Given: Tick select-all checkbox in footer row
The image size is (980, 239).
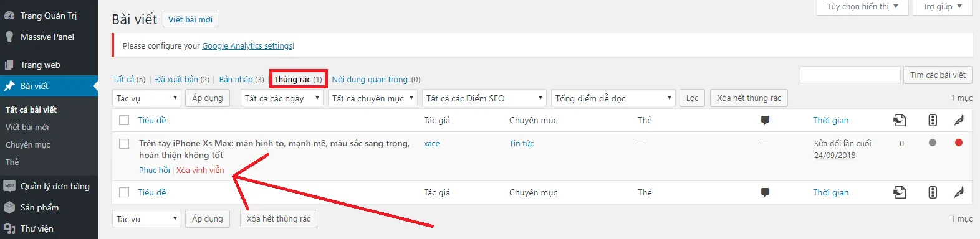Looking at the screenshot, I should [x=124, y=192].
